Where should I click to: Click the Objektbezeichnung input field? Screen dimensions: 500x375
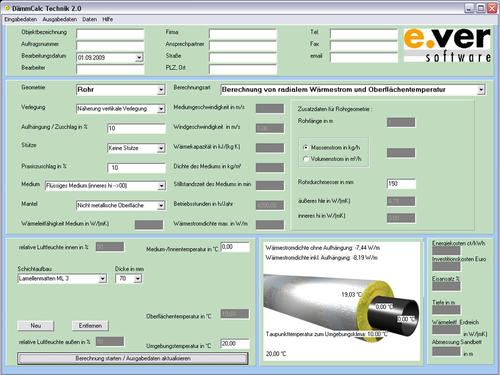point(110,34)
